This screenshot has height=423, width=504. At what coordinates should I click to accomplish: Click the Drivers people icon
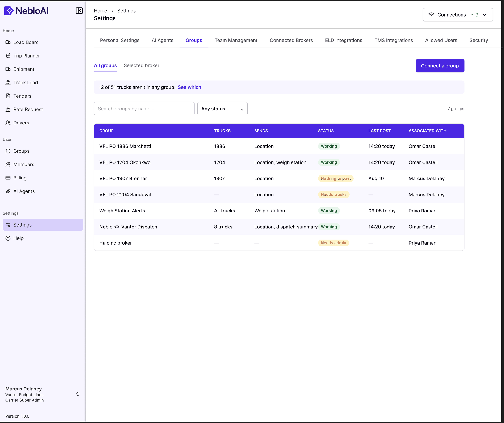[x=8, y=123]
